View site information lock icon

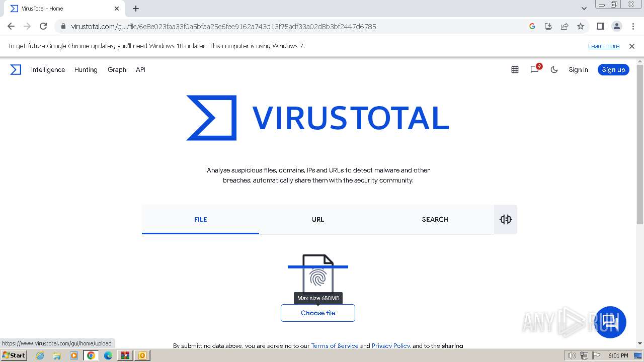coord(63,26)
